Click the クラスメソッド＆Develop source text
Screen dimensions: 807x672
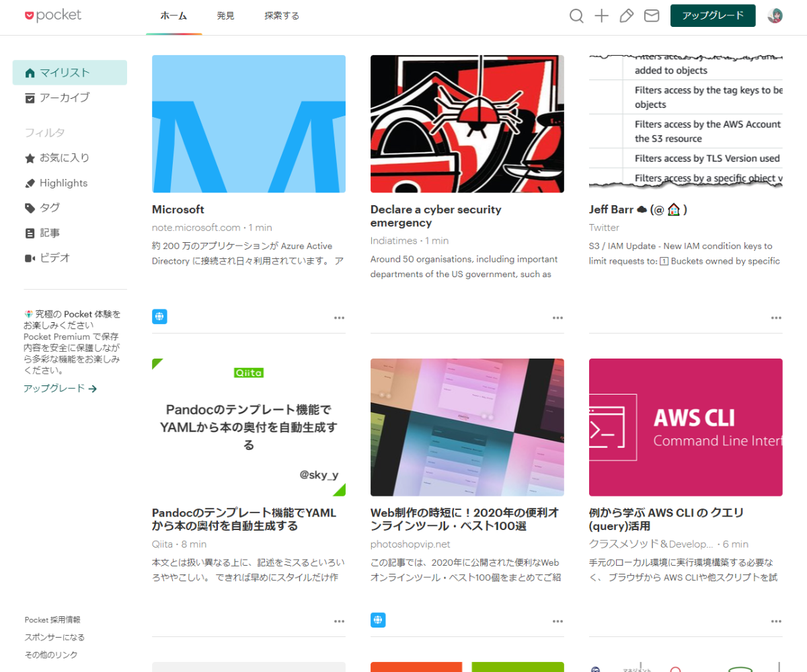click(x=651, y=544)
